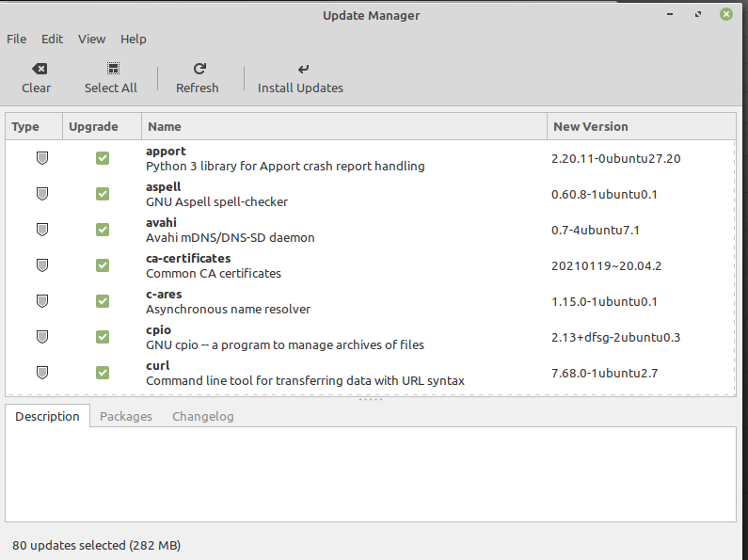This screenshot has width=748, height=560.
Task: Untick the c-ares upgrade checkbox
Action: tap(103, 301)
